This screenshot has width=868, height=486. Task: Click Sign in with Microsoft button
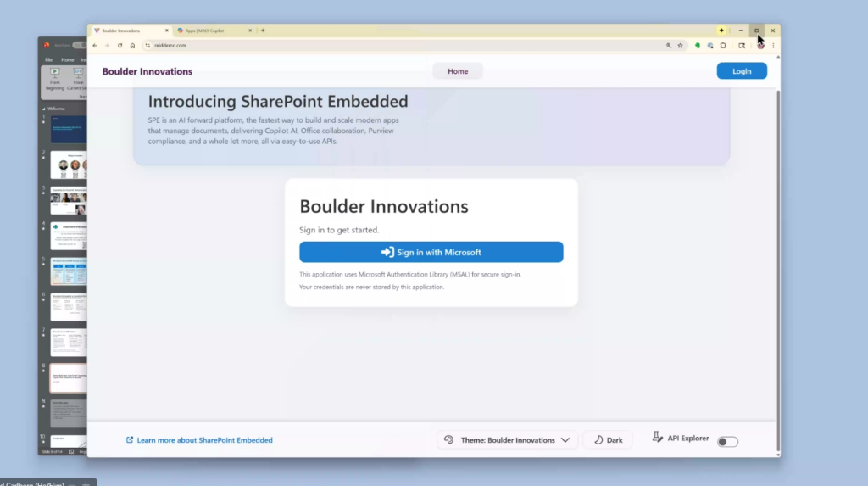point(431,252)
